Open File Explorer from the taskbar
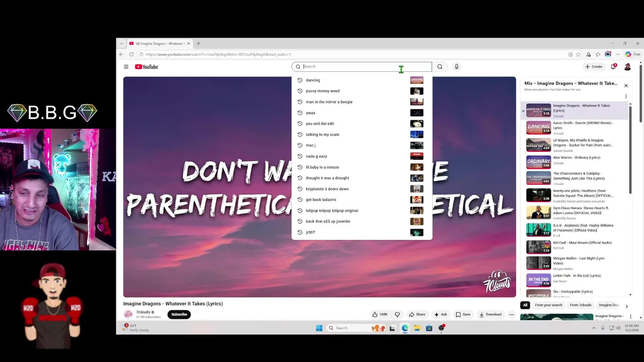 tap(417, 328)
